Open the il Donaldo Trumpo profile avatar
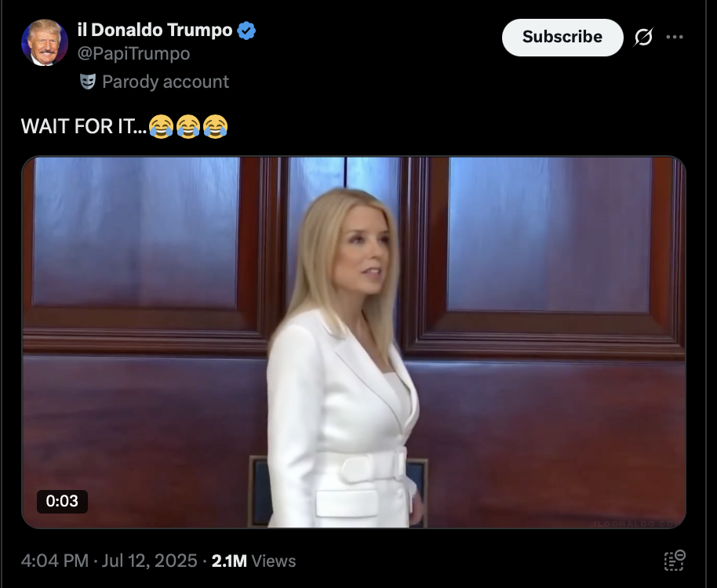 [x=45, y=42]
